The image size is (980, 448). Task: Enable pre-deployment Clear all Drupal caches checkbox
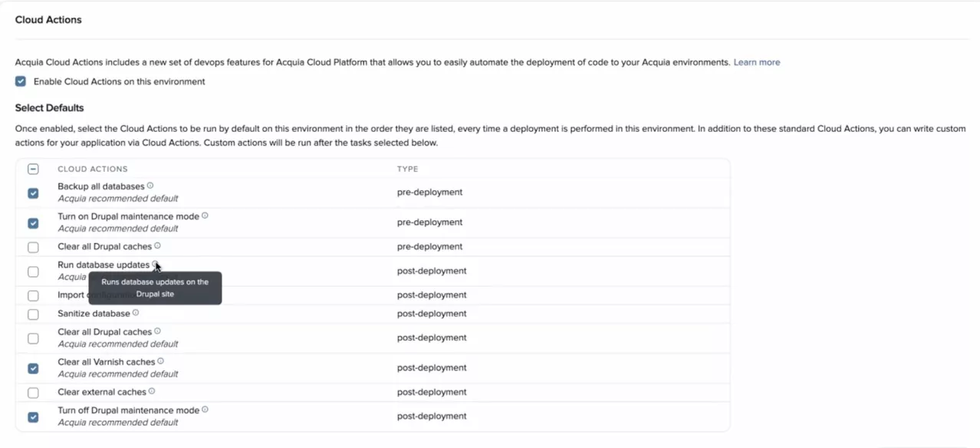tap(33, 247)
